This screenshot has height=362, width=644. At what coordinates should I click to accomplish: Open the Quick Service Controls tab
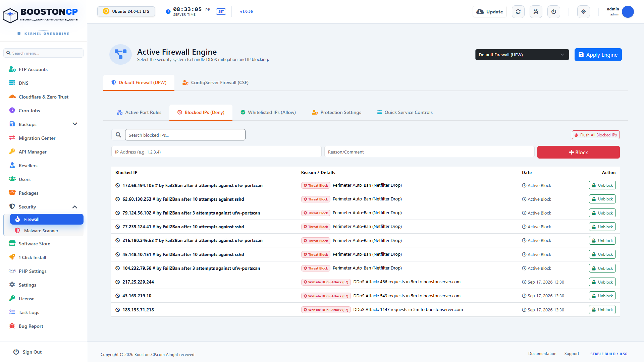point(405,112)
